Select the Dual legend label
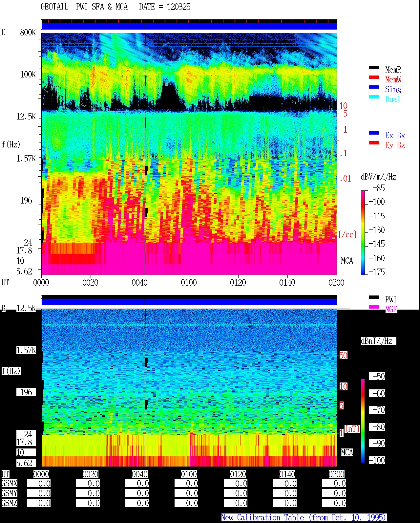This screenshot has height=523, width=420. [x=393, y=99]
